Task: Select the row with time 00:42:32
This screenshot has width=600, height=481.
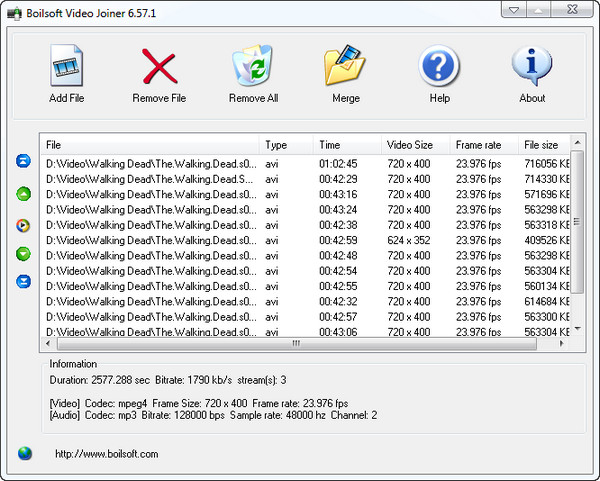Action: tap(305, 302)
